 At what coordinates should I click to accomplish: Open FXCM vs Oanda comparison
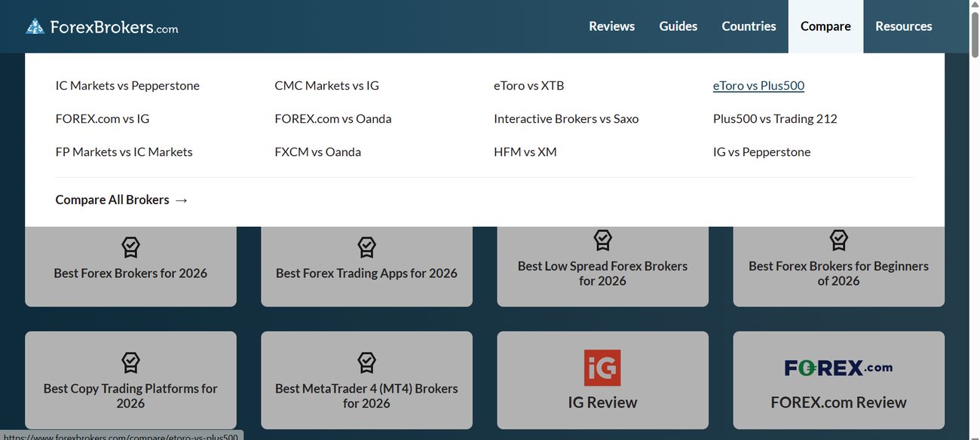pos(317,152)
